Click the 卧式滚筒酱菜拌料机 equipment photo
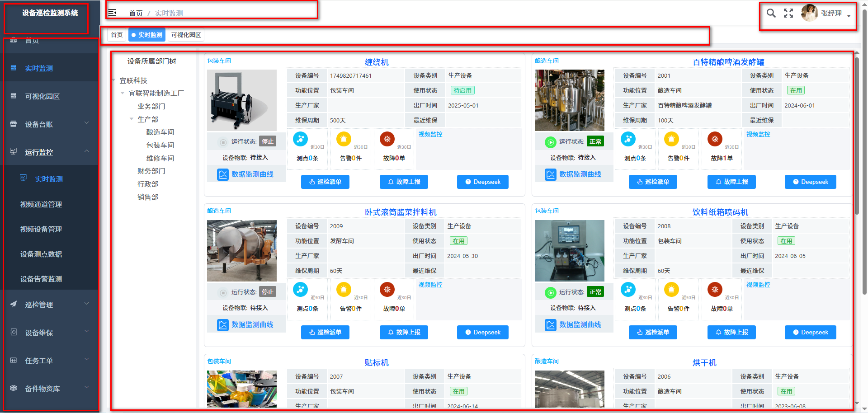Viewport: 868px width, 413px height. [x=242, y=251]
